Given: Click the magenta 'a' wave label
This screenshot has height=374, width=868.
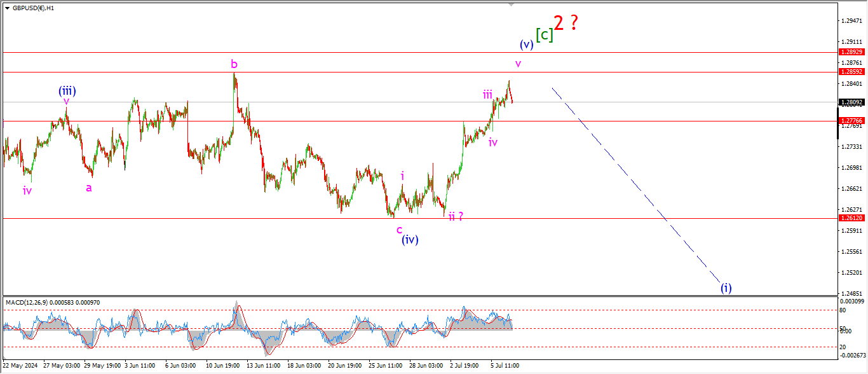Looking at the screenshot, I should [x=89, y=188].
